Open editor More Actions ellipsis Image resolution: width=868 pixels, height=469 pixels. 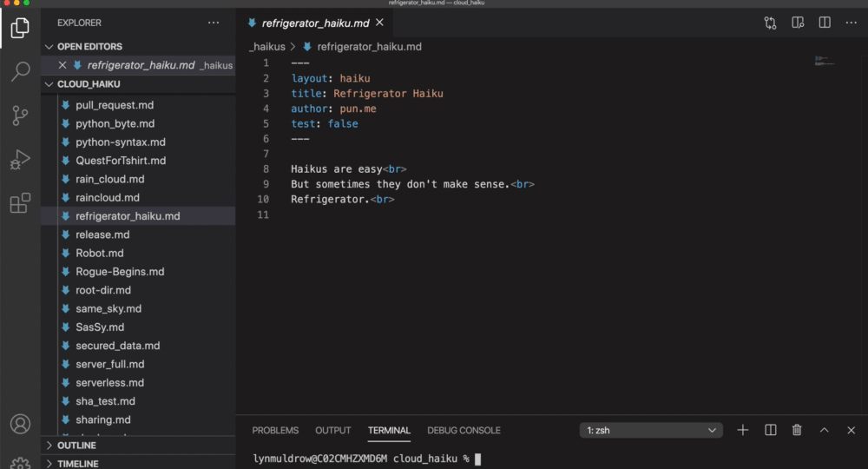point(851,23)
